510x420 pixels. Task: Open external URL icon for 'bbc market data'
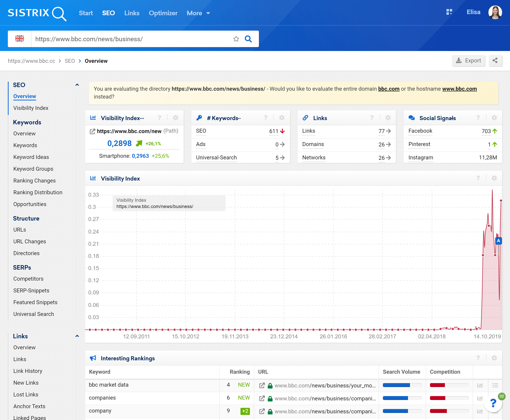pos(262,385)
